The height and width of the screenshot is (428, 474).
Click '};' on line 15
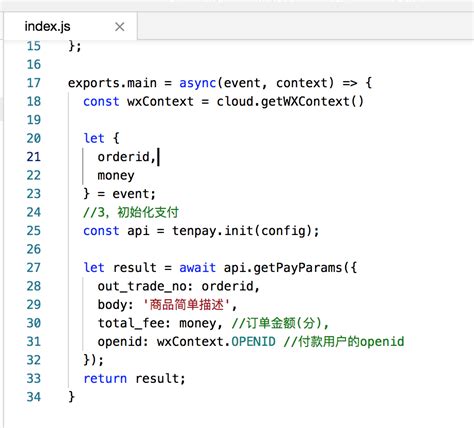point(75,46)
